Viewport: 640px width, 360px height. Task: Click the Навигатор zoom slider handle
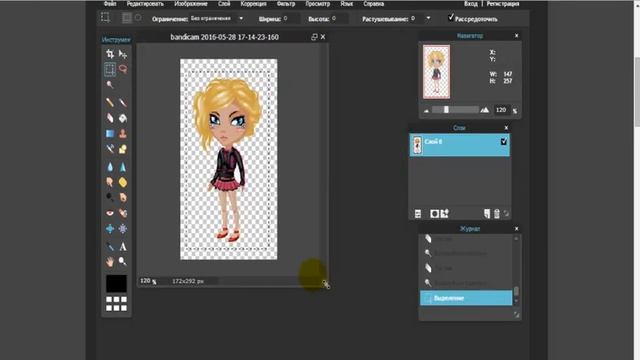pos(446,110)
